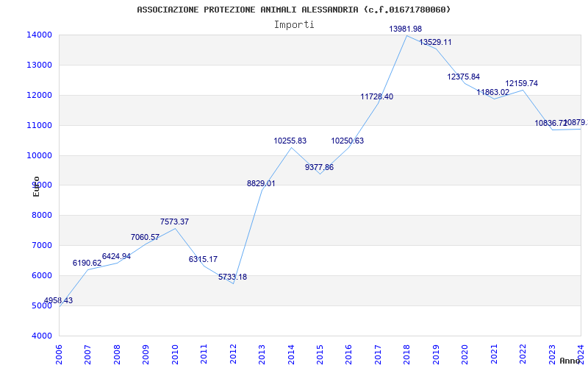
Task: Select the 6315.17 data label
Action: point(204,260)
